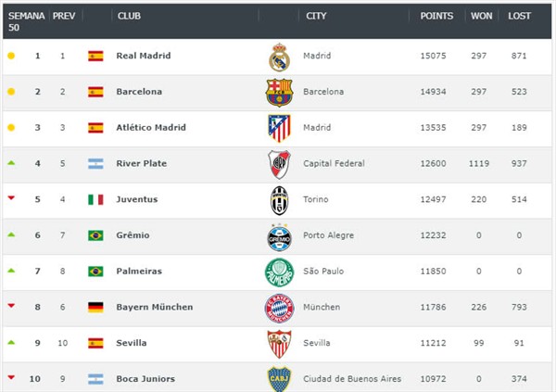Click the River Plate shield logo
Viewport: 556px width, 392px height.
(x=280, y=164)
